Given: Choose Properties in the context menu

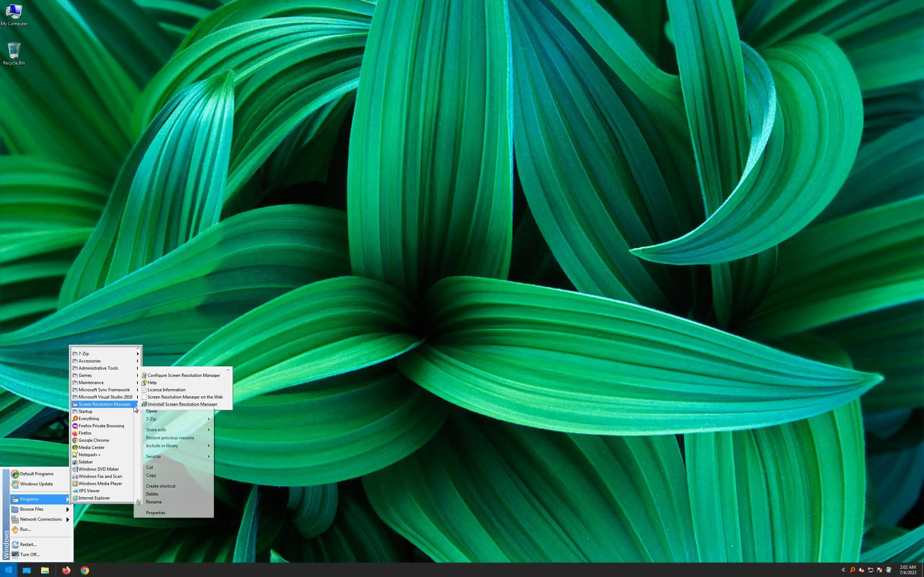Looking at the screenshot, I should pos(156,512).
